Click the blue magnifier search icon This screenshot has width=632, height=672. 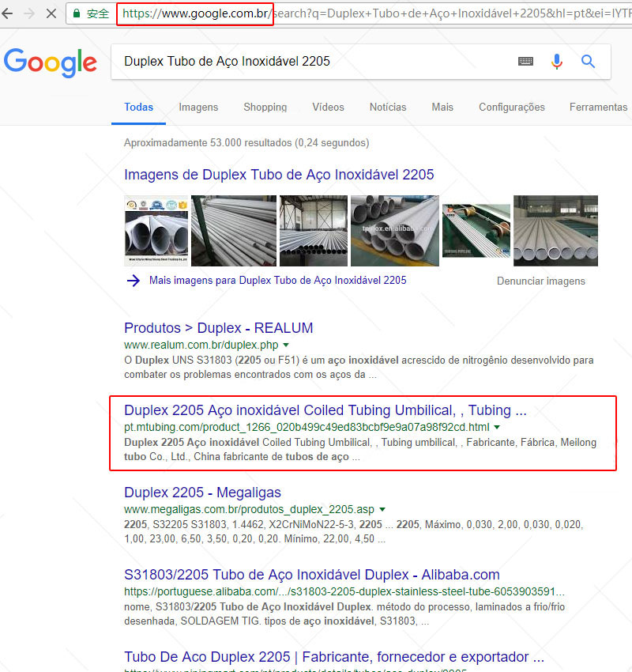pyautogui.click(x=588, y=62)
